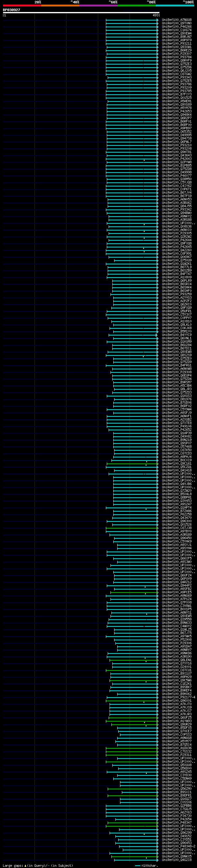Select the UniRef100_A6N053 label

(177, 200)
